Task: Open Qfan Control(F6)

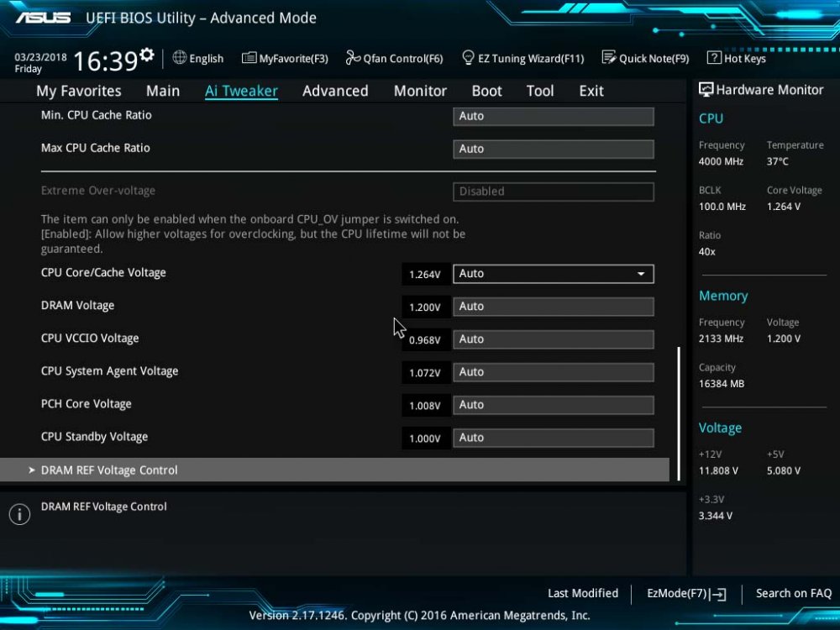Action: tap(403, 59)
